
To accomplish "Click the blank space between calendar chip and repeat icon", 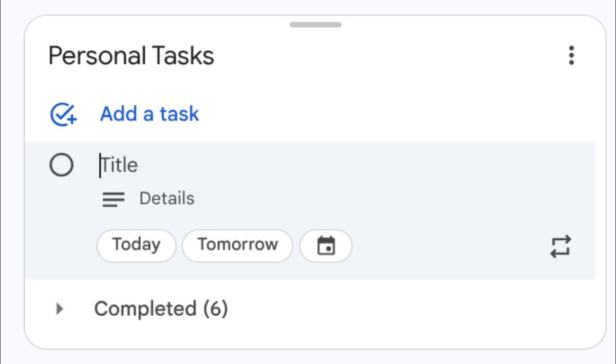I will point(447,246).
